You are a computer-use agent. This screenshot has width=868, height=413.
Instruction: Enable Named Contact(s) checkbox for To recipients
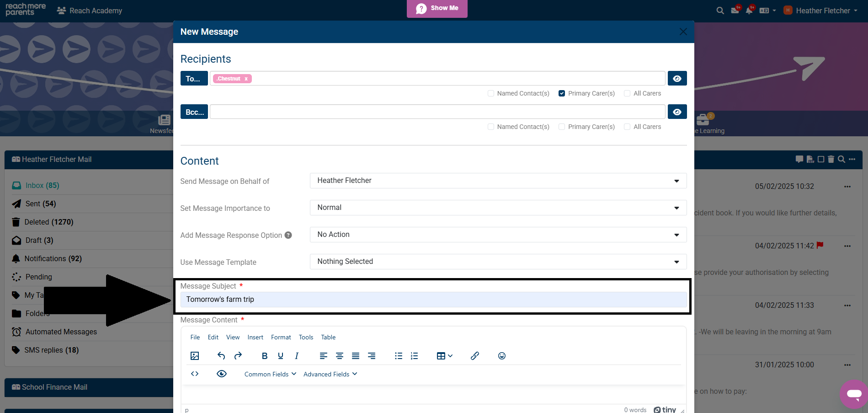tap(491, 93)
